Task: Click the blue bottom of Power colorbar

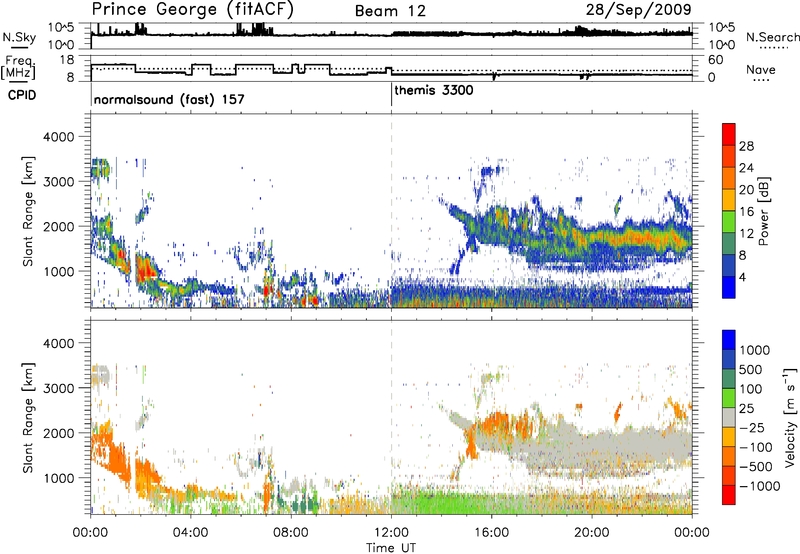Action: coord(729,287)
